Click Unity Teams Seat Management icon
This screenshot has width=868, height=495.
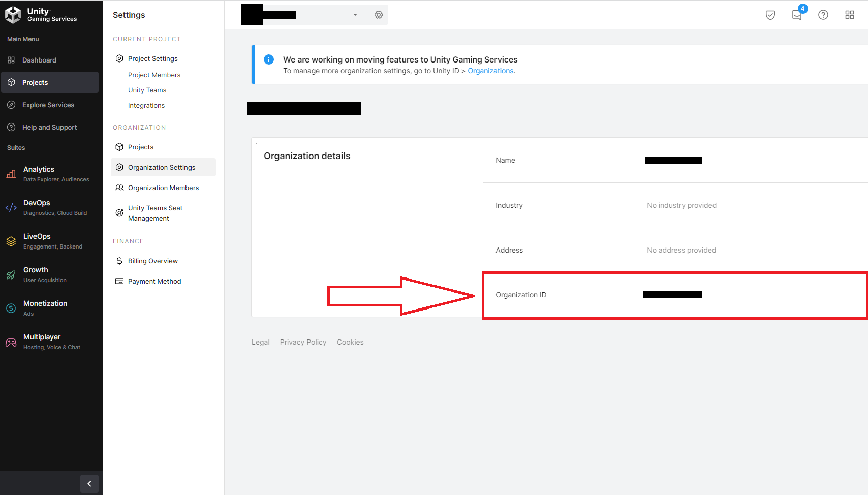pos(119,213)
